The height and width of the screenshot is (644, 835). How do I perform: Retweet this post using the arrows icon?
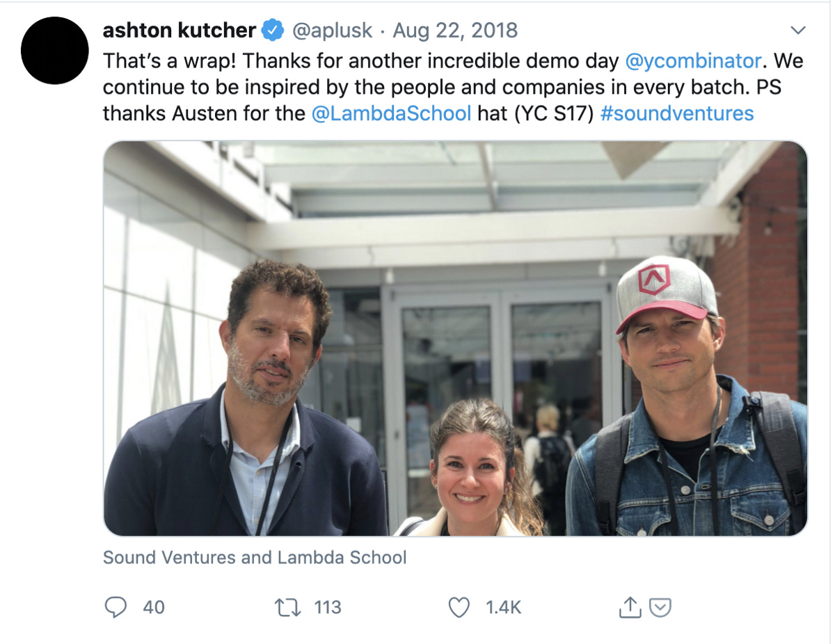point(287,607)
